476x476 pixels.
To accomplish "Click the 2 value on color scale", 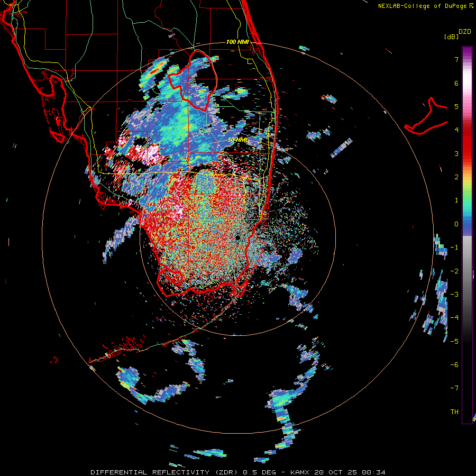I will coord(456,177).
